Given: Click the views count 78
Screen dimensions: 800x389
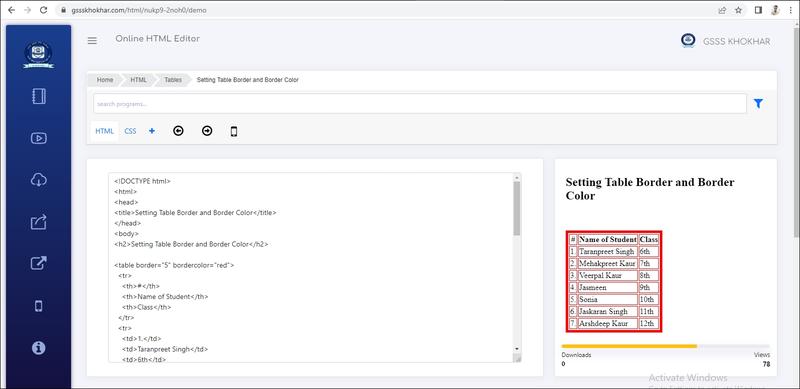Looking at the screenshot, I should tap(766, 364).
